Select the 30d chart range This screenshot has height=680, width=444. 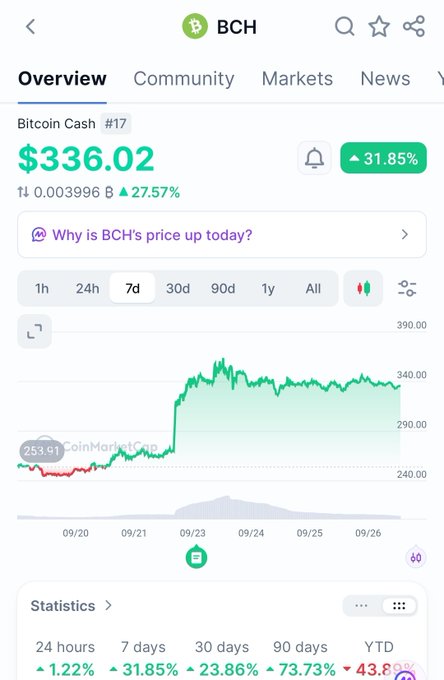178,288
